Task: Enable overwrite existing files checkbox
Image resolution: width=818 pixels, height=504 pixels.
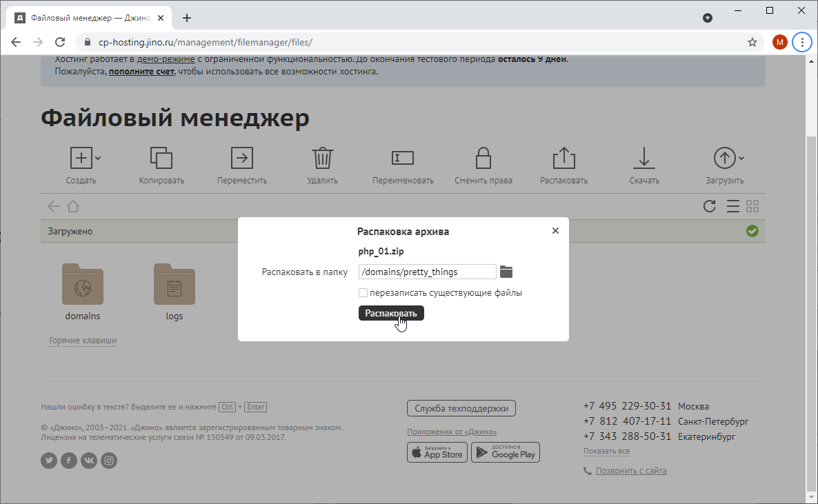Action: click(363, 293)
